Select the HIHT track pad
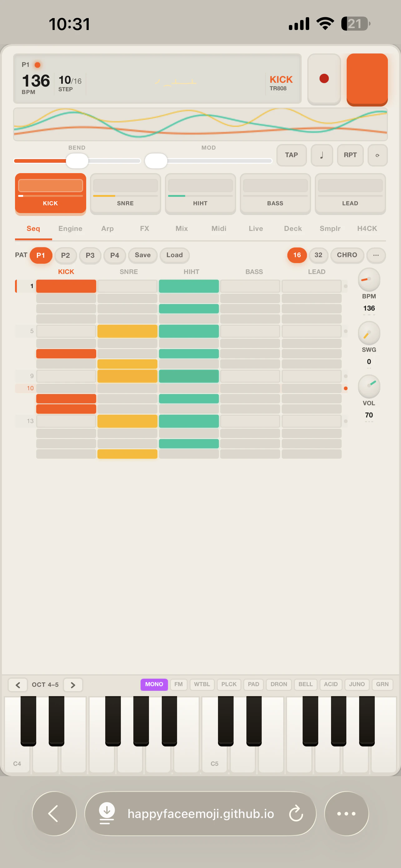401x868 pixels. coord(200,194)
